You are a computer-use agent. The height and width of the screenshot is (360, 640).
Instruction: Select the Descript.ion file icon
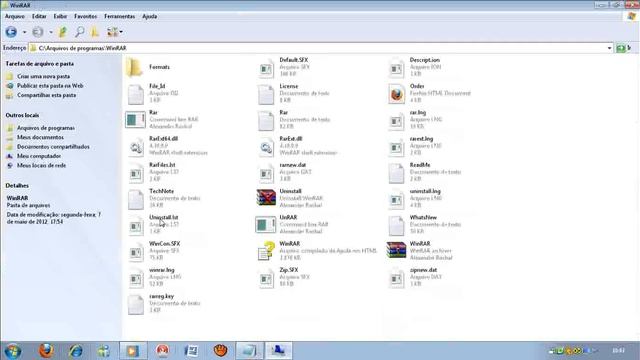[396, 69]
